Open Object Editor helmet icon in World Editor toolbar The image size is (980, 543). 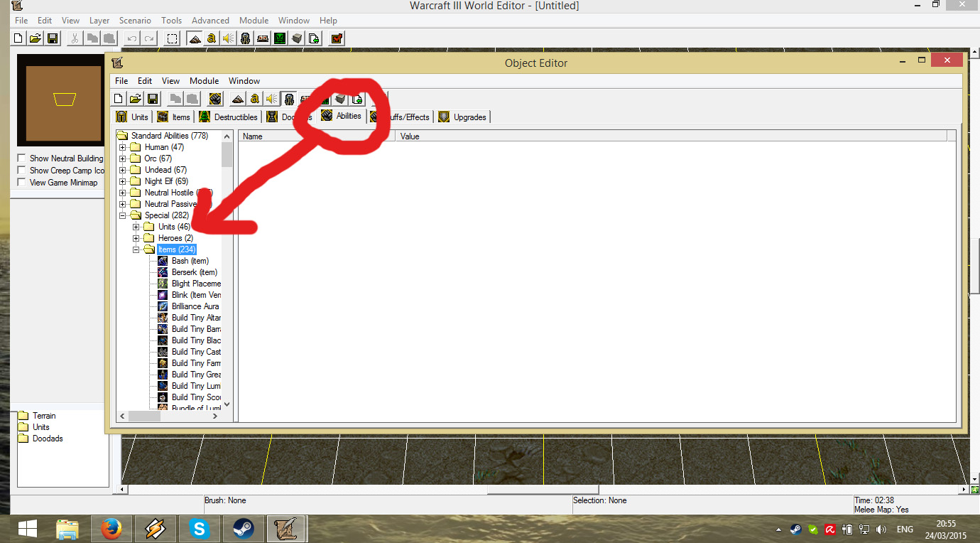[x=246, y=38]
